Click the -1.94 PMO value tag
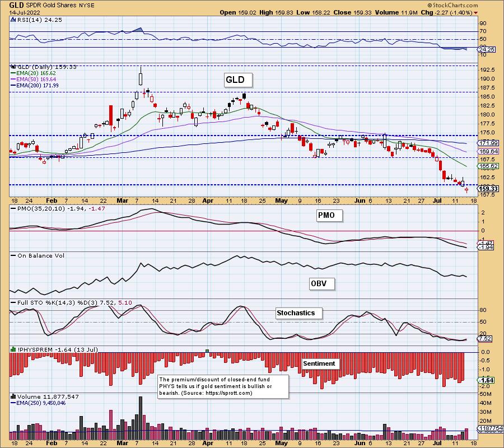The height and width of the screenshot is (448, 504). pyautogui.click(x=486, y=247)
